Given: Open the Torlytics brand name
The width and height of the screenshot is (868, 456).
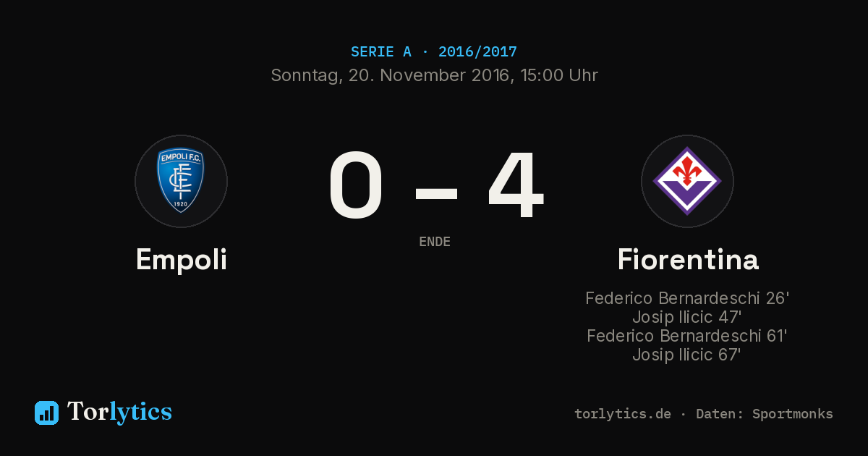Looking at the screenshot, I should pos(119,412).
